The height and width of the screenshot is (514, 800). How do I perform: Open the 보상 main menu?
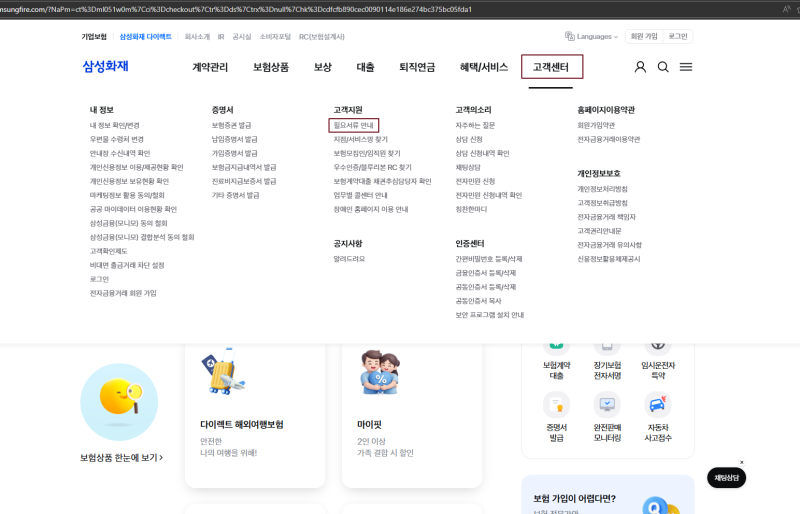(x=322, y=67)
